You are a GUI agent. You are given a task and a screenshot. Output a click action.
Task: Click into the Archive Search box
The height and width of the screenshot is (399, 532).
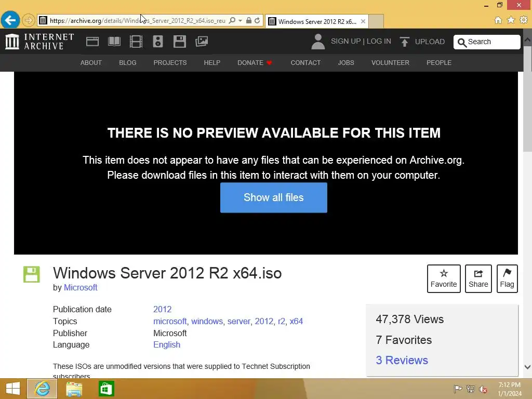487,42
